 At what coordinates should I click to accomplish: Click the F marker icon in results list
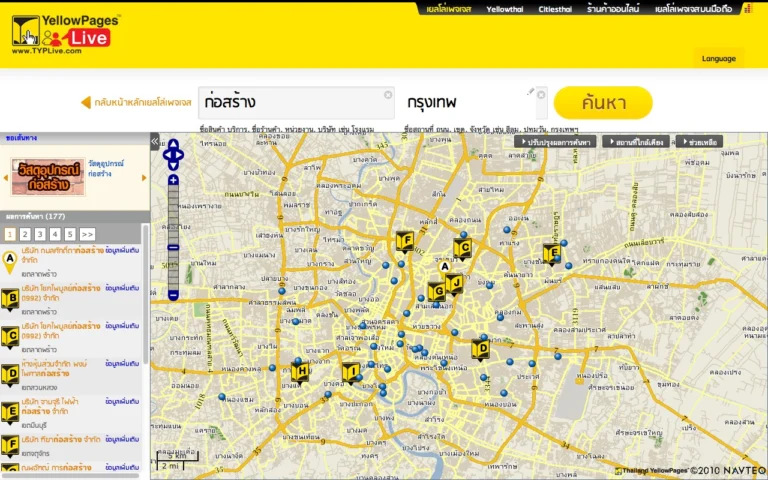click(x=10, y=447)
